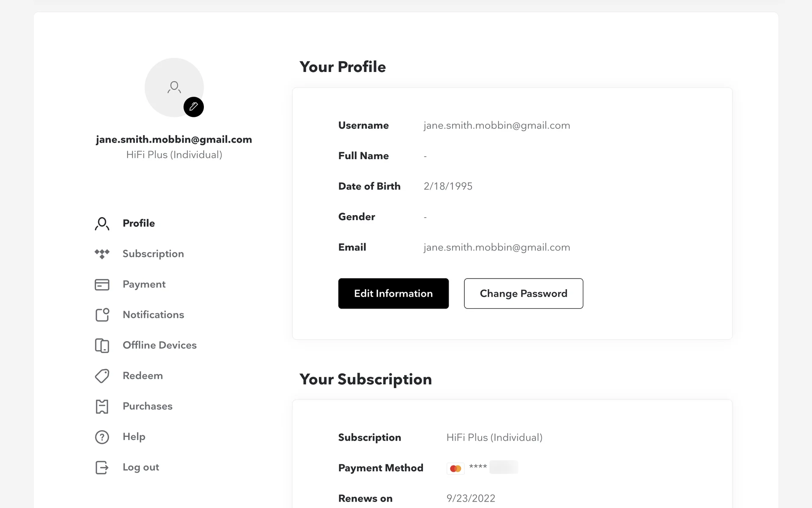Screen dimensions: 812x508
Task: Open the Subscription menu item
Action: coord(153,254)
